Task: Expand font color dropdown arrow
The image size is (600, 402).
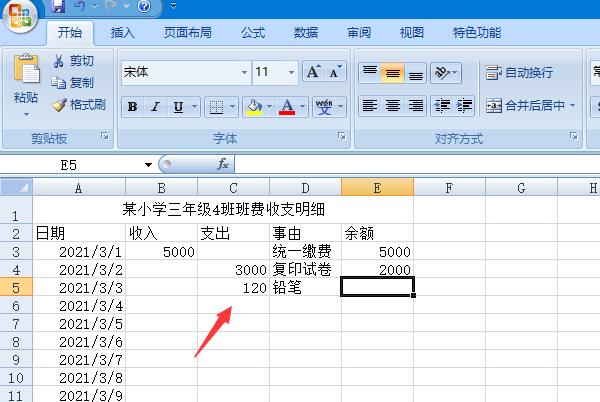Action: pyautogui.click(x=303, y=107)
